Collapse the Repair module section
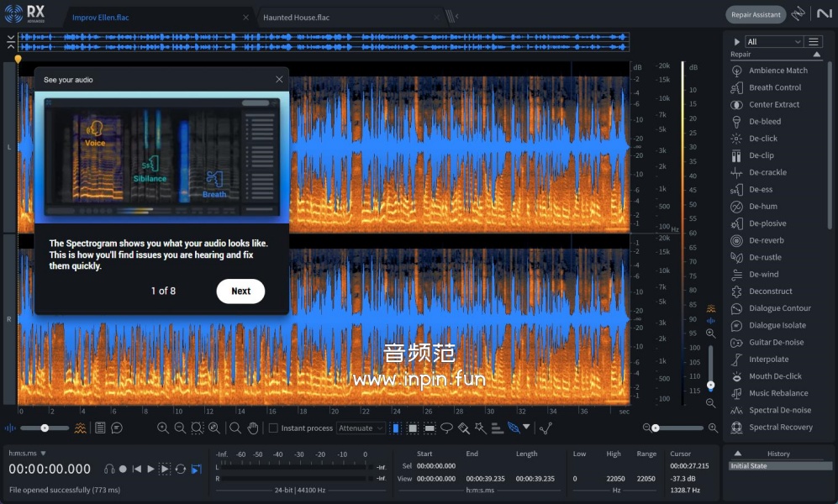 tap(816, 55)
